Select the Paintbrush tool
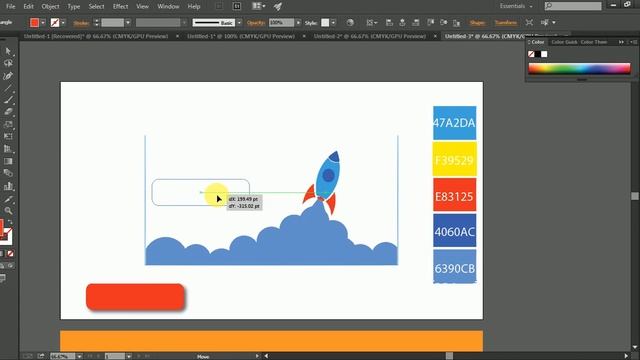Screen dimensions: 640x360 point(8,100)
